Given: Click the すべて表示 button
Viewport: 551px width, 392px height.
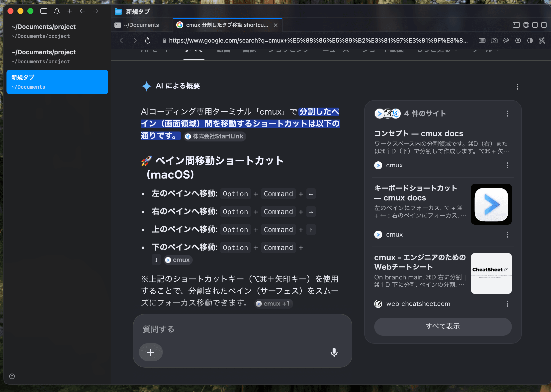Looking at the screenshot, I should pyautogui.click(x=443, y=326).
